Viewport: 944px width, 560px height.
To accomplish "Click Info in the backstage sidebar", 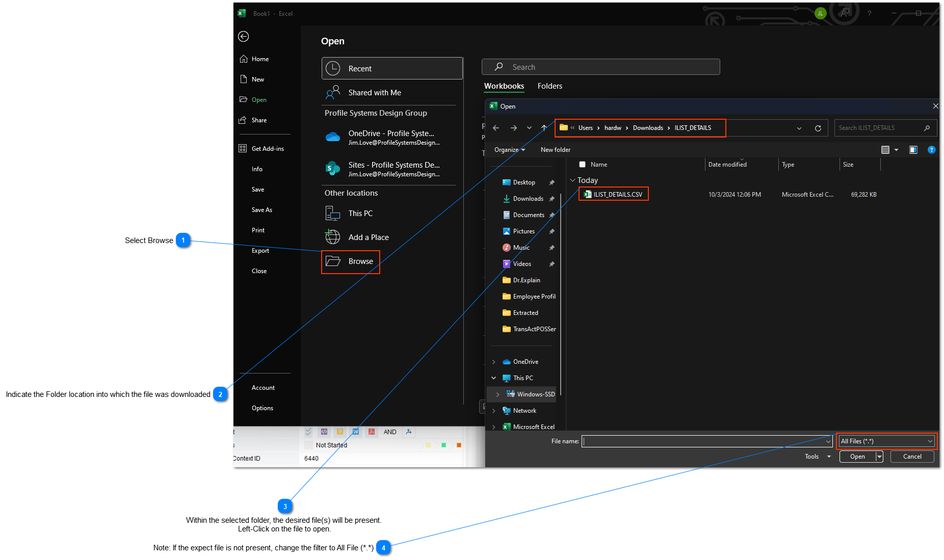I will [x=257, y=169].
